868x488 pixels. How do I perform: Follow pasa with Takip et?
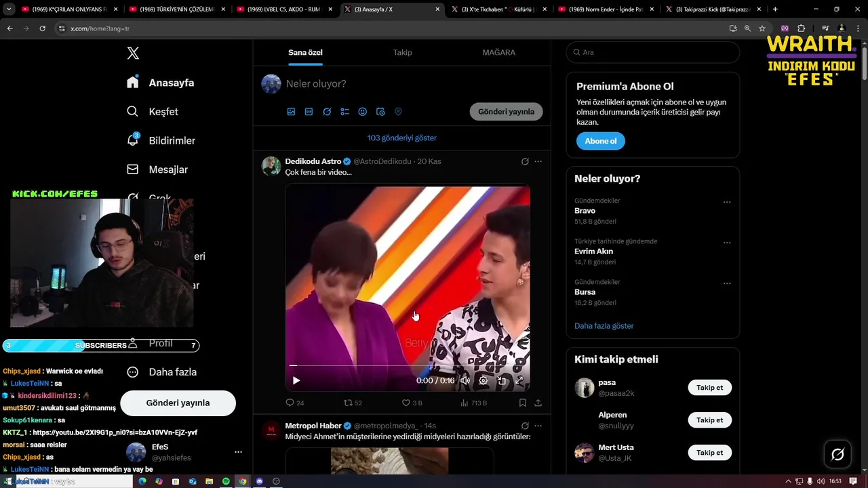pos(710,388)
